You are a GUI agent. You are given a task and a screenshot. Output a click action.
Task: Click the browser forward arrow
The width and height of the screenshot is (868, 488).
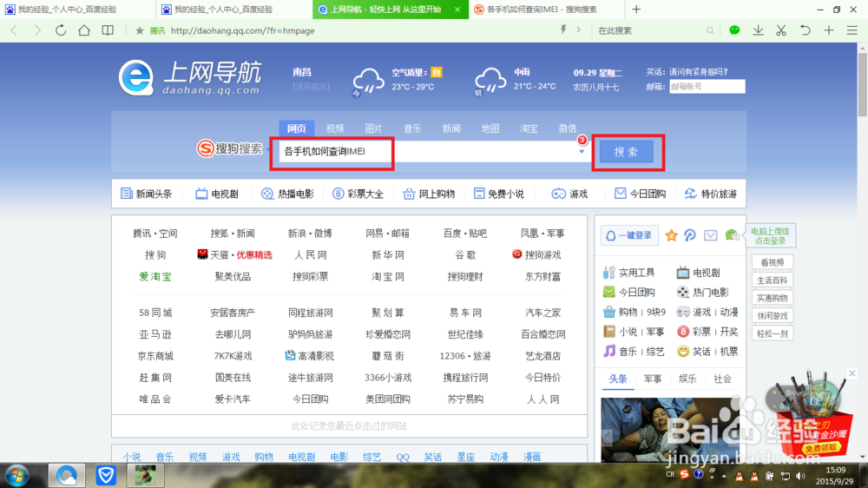point(37,30)
